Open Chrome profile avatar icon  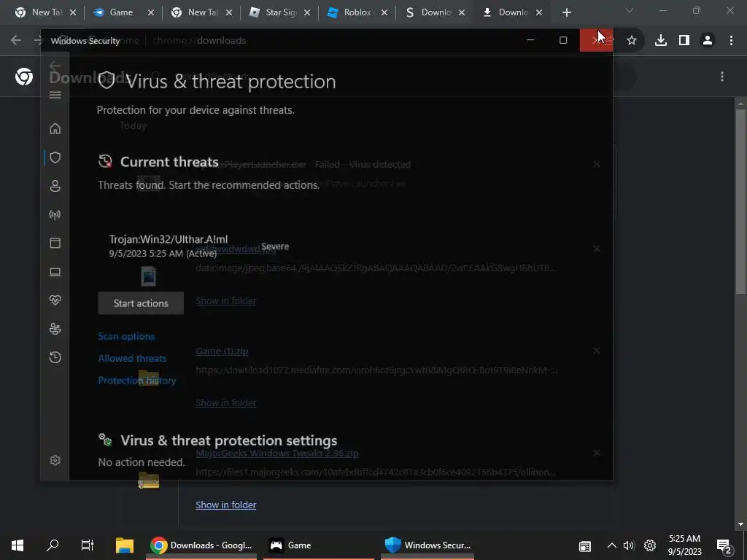click(708, 41)
